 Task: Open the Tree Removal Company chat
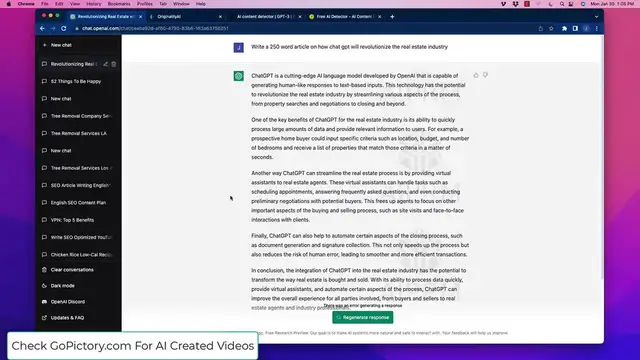pos(81,116)
